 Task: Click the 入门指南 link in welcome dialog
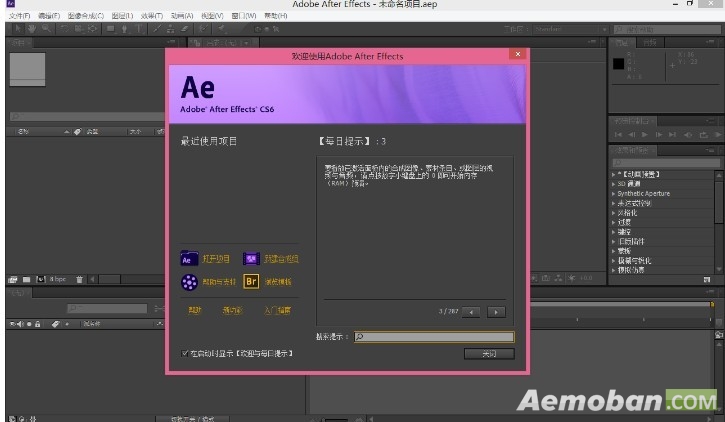277,310
